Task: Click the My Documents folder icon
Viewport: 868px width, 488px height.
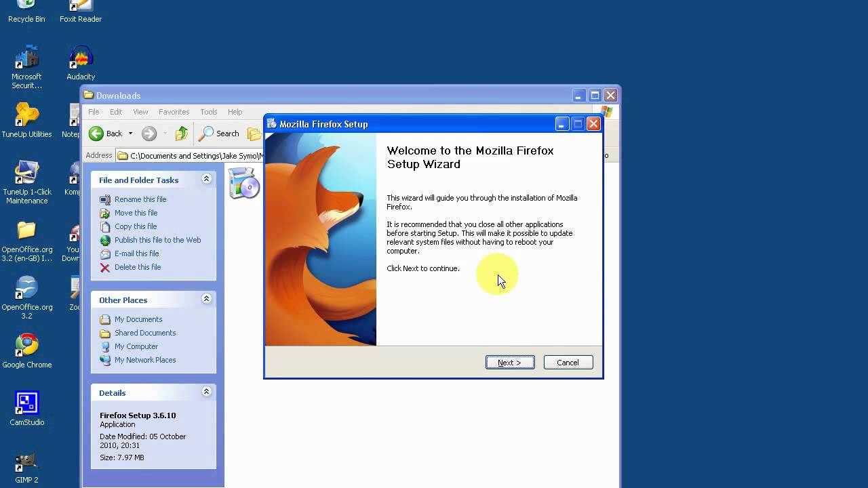Action: pos(105,319)
